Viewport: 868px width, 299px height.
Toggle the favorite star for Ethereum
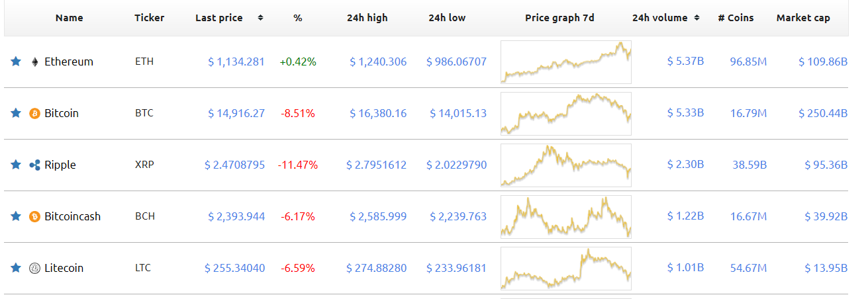pyautogui.click(x=16, y=62)
